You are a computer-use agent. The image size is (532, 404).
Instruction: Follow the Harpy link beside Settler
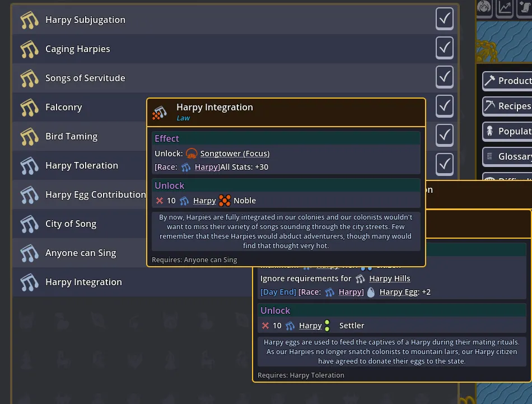[310, 326]
